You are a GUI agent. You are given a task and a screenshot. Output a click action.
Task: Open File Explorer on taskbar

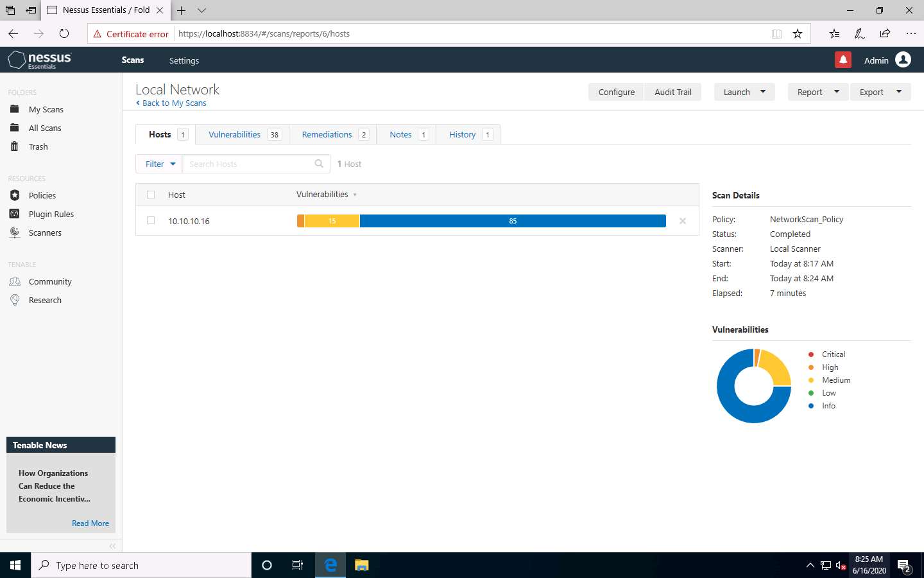(x=362, y=565)
